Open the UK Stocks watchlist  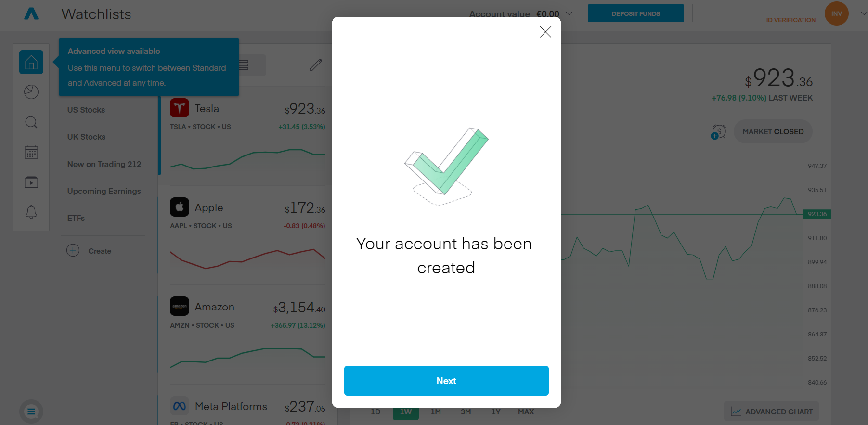[86, 137]
